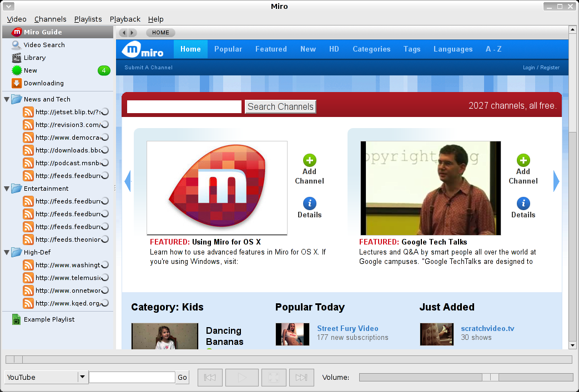Open the Miro Guide sidebar item
The width and height of the screenshot is (579, 392).
58,32
